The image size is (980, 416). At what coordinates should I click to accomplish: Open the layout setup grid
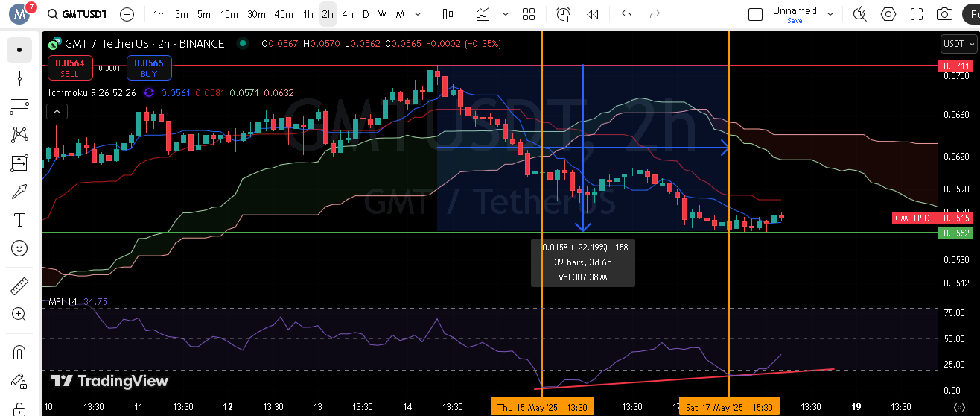[x=529, y=14]
